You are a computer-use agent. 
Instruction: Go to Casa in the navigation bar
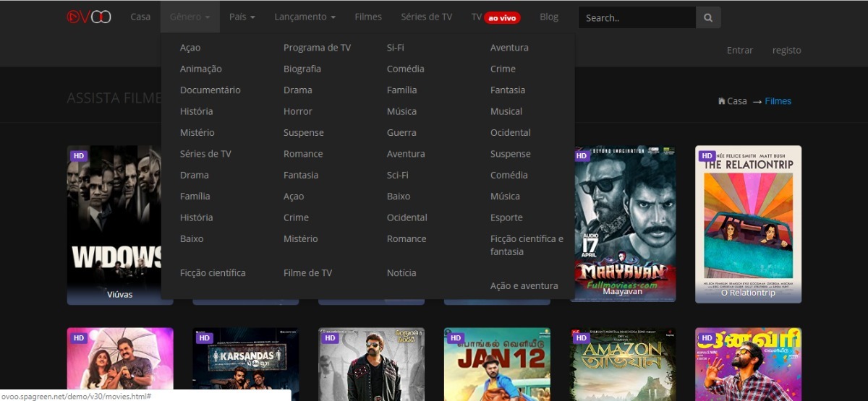tap(140, 17)
